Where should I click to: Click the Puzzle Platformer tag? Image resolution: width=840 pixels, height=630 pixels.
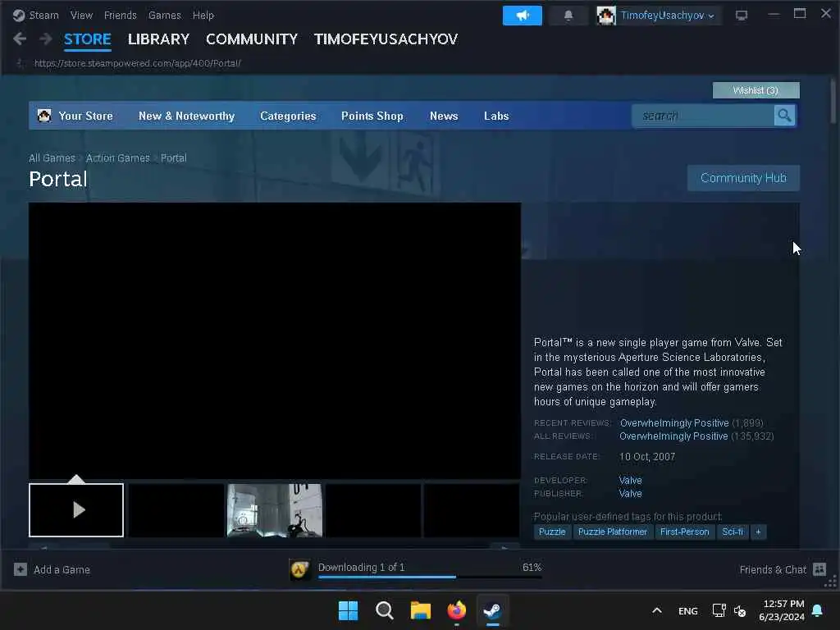pyautogui.click(x=612, y=532)
